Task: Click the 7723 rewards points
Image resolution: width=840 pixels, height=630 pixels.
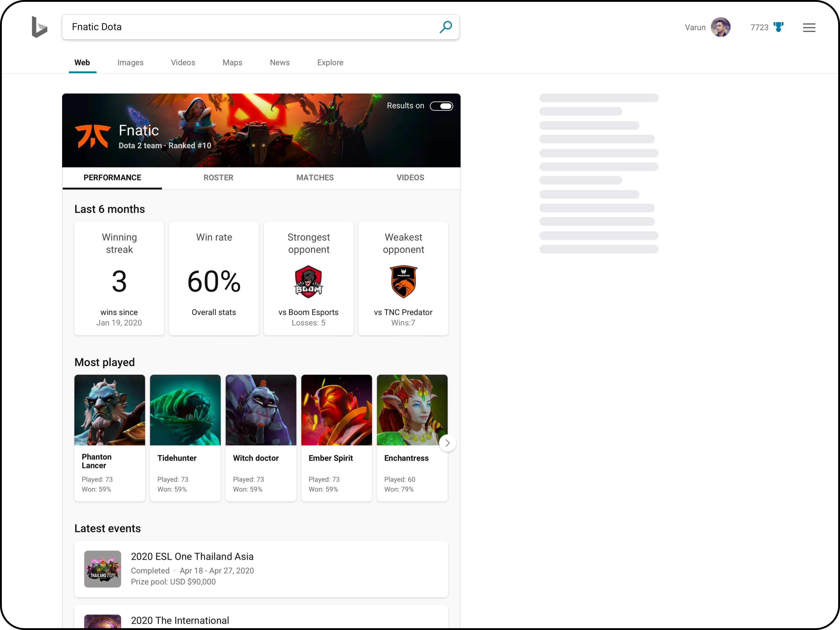Action: [x=759, y=27]
